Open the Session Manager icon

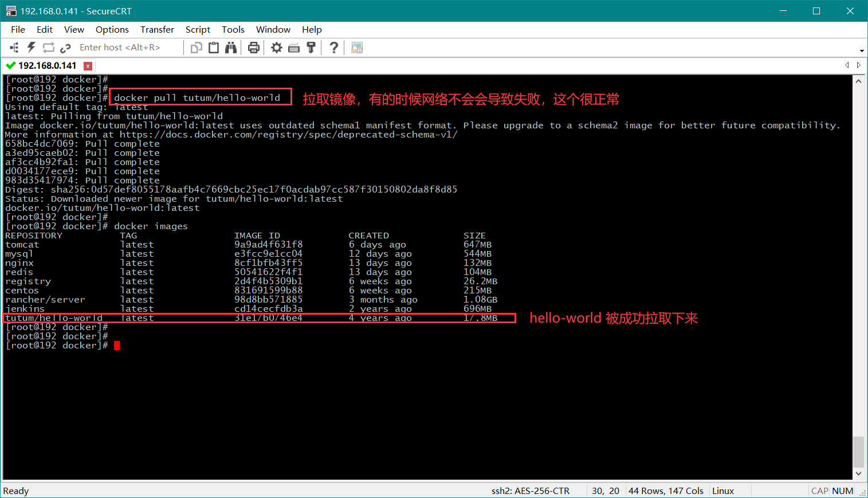point(14,48)
